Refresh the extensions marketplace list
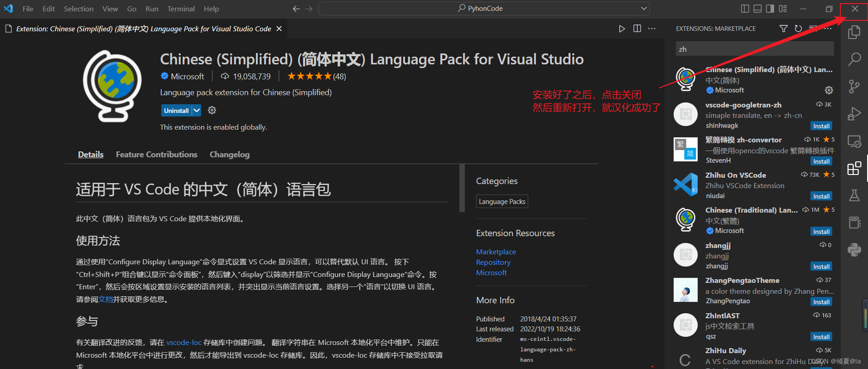 pos(798,29)
